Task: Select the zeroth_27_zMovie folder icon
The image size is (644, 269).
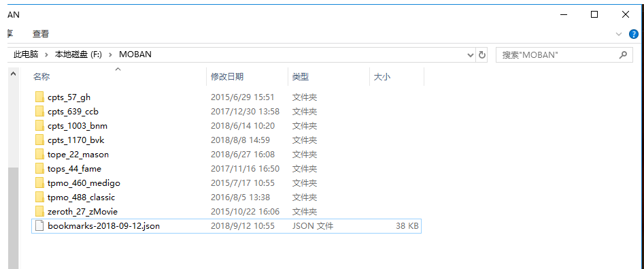Action: [x=39, y=212]
